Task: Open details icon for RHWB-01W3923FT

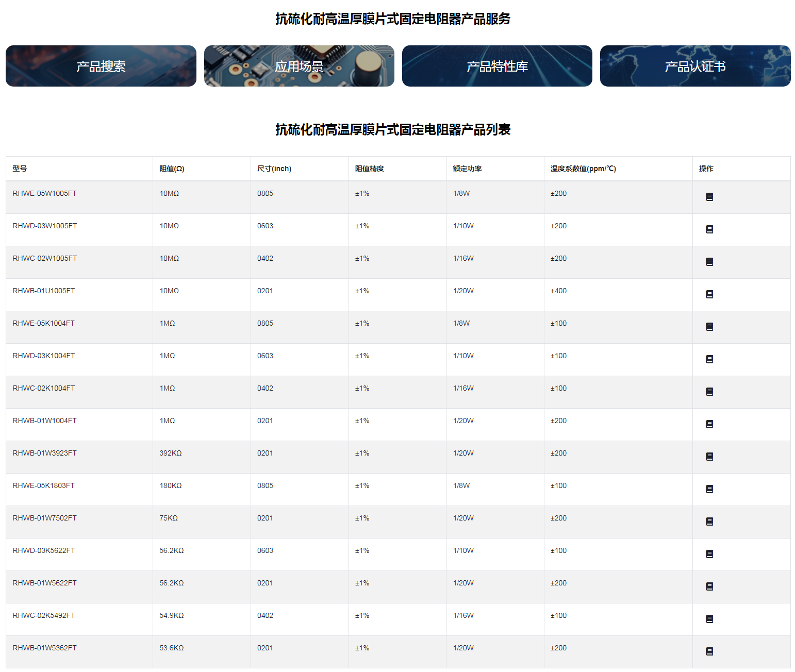Action: pos(709,457)
